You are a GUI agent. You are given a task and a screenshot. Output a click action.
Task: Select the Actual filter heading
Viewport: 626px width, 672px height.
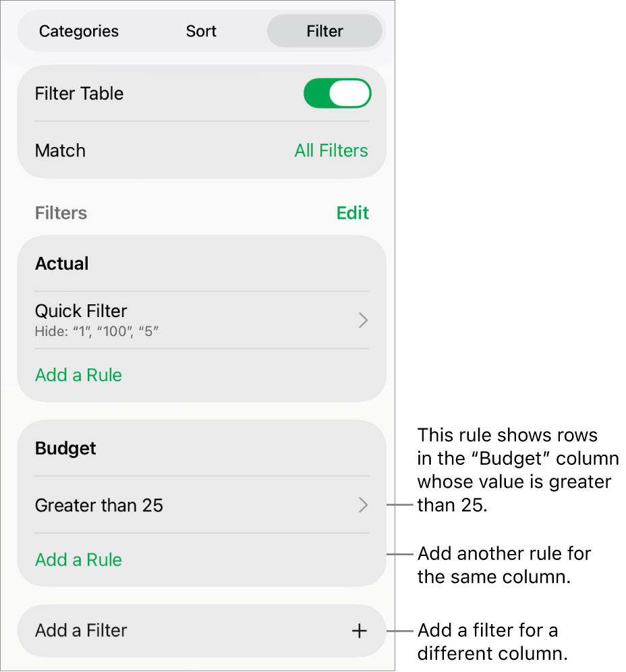tap(61, 264)
